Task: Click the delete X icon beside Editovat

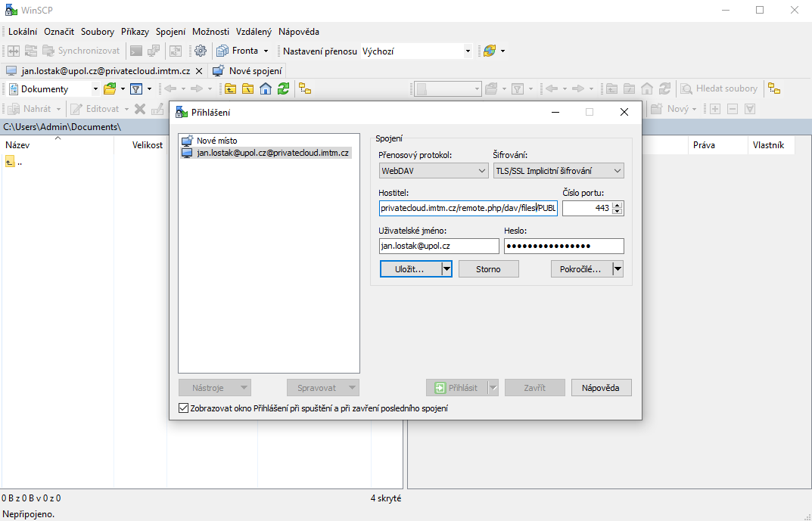Action: 140,109
